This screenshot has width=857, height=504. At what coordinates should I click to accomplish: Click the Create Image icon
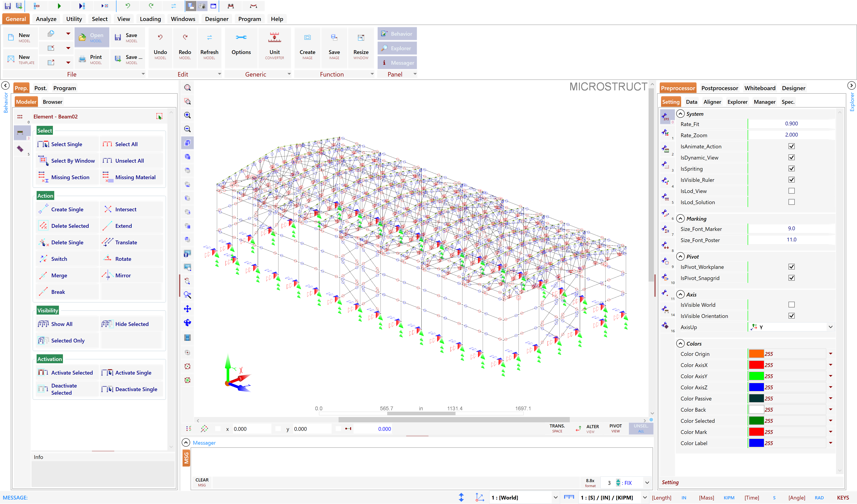(307, 37)
